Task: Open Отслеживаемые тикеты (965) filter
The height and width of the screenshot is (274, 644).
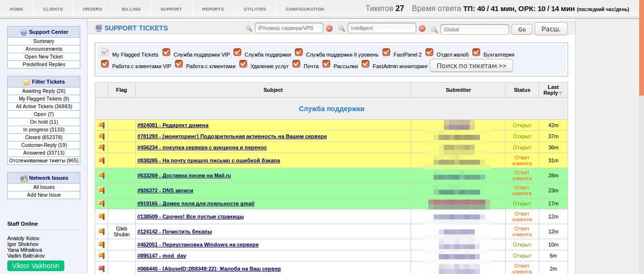Action: [x=44, y=160]
